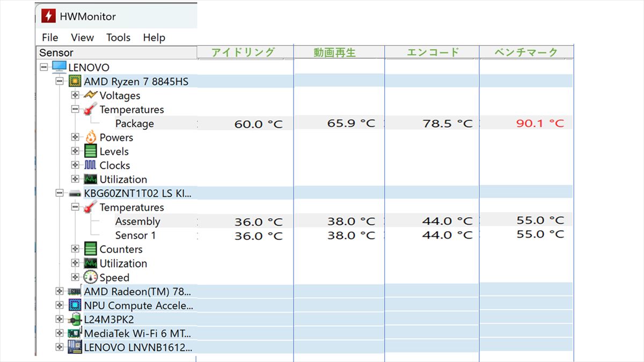Click the Speed gauge icon
The width and height of the screenshot is (644, 362).
pos(91,277)
